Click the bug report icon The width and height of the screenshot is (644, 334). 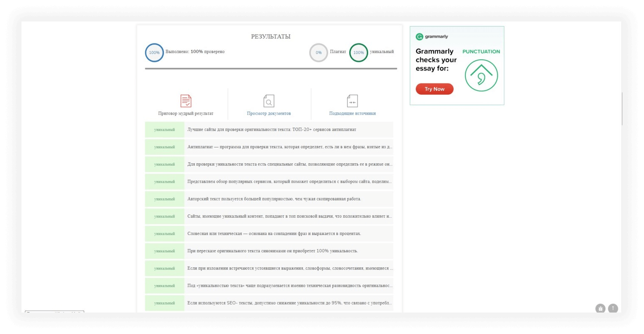[600, 308]
